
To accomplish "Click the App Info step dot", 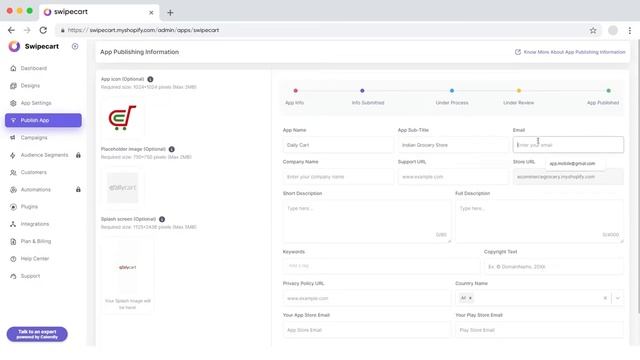I will pos(296,91).
